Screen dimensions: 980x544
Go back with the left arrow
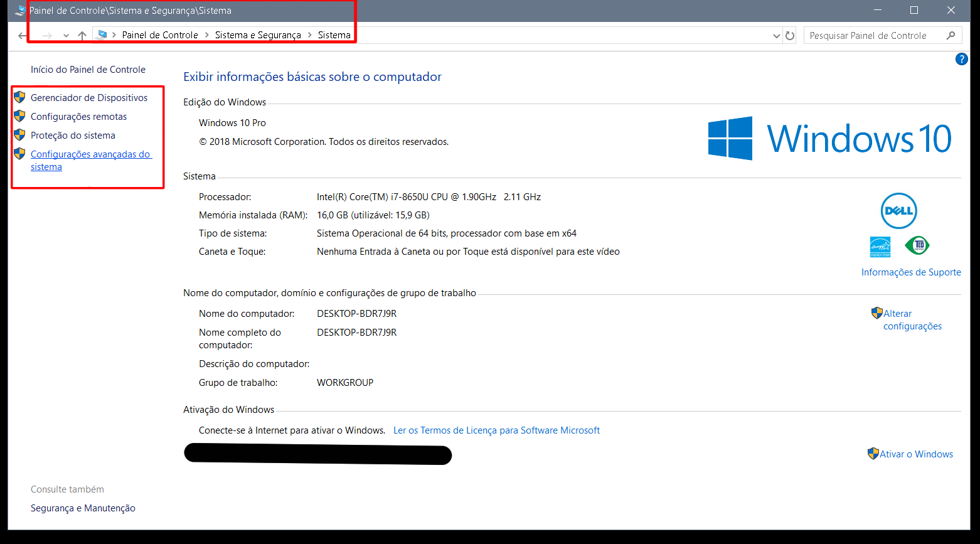23,36
